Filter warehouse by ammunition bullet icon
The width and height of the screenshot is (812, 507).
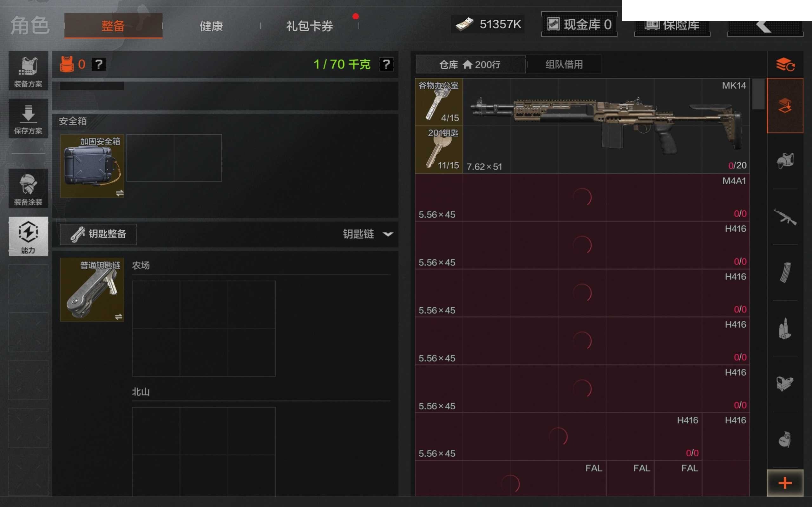tap(785, 328)
